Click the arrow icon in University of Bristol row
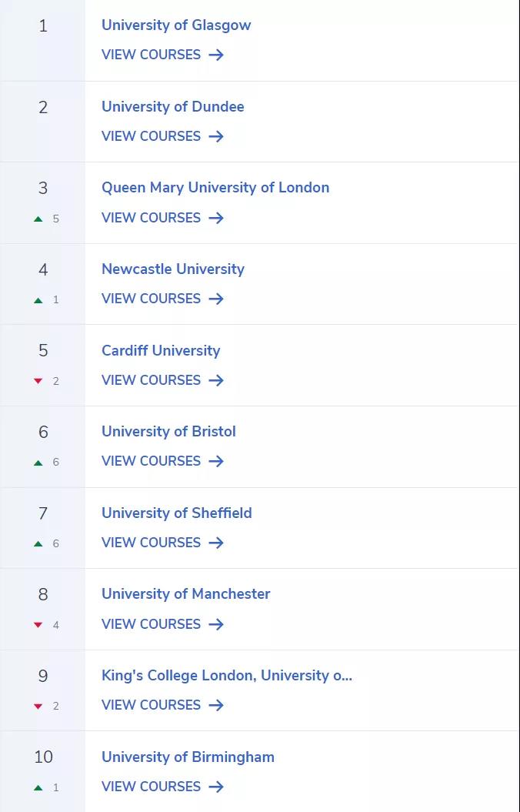This screenshot has height=812, width=520. coord(215,461)
